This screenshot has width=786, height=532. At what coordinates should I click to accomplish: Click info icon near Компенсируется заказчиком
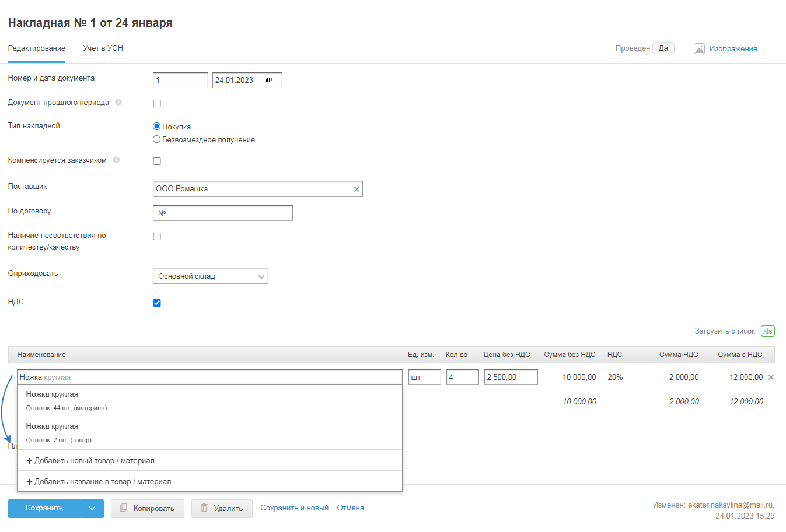116,160
